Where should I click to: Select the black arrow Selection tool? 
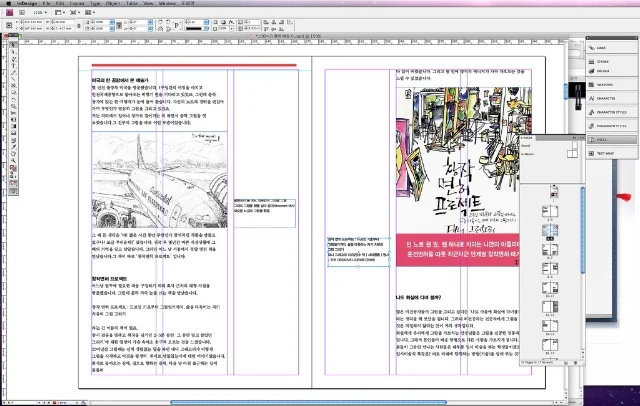tap(13, 45)
